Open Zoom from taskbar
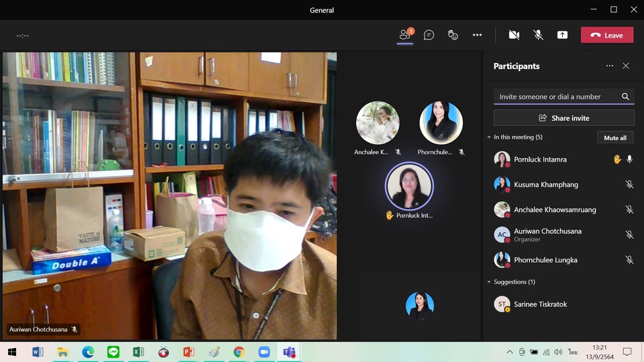This screenshot has width=644, height=362. coord(264,352)
